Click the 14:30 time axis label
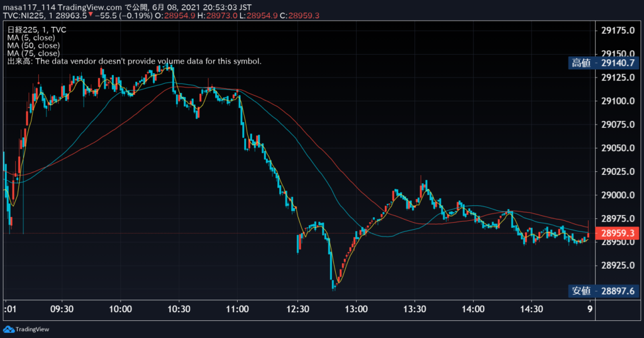644x338 pixels. click(531, 309)
